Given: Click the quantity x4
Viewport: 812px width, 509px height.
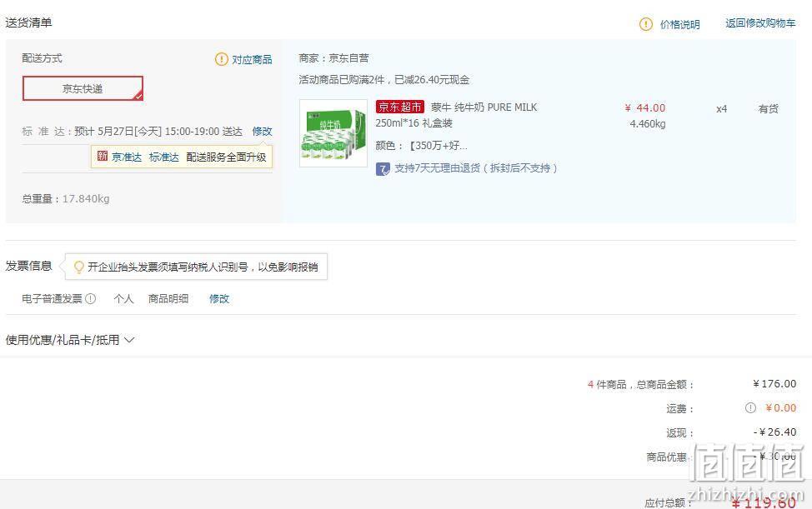Looking at the screenshot, I should click(721, 108).
